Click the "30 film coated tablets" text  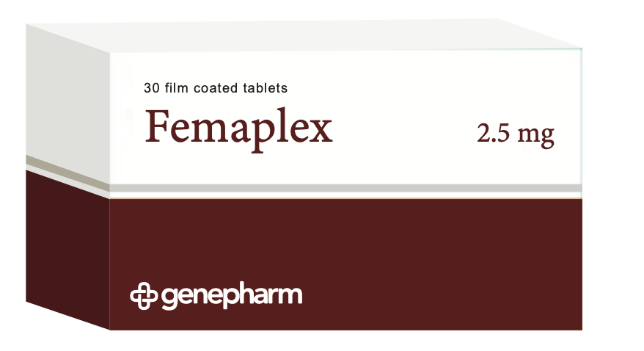(x=216, y=88)
